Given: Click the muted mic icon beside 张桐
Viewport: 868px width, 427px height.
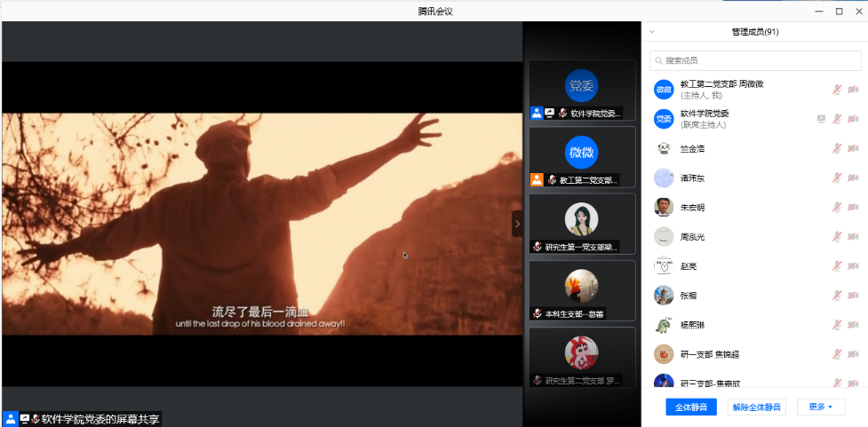Looking at the screenshot, I should (837, 295).
